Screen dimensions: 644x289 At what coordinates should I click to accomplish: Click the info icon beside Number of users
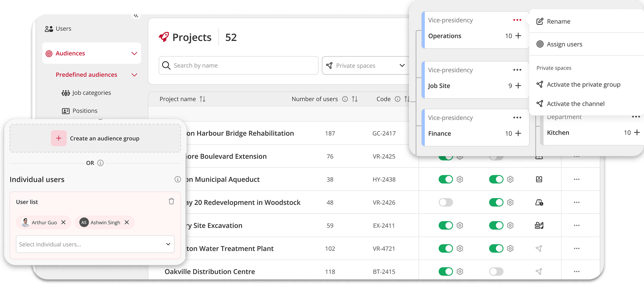345,99
